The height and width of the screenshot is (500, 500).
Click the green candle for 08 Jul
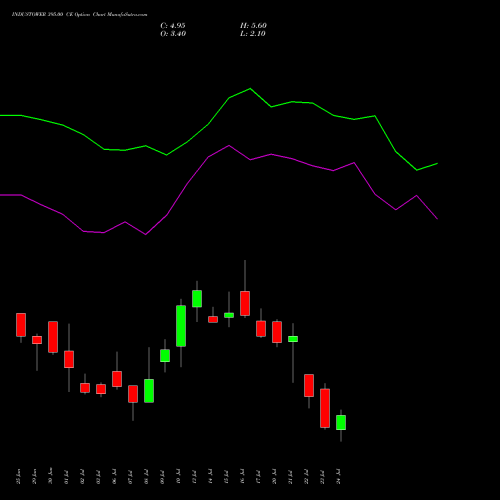pos(149,391)
